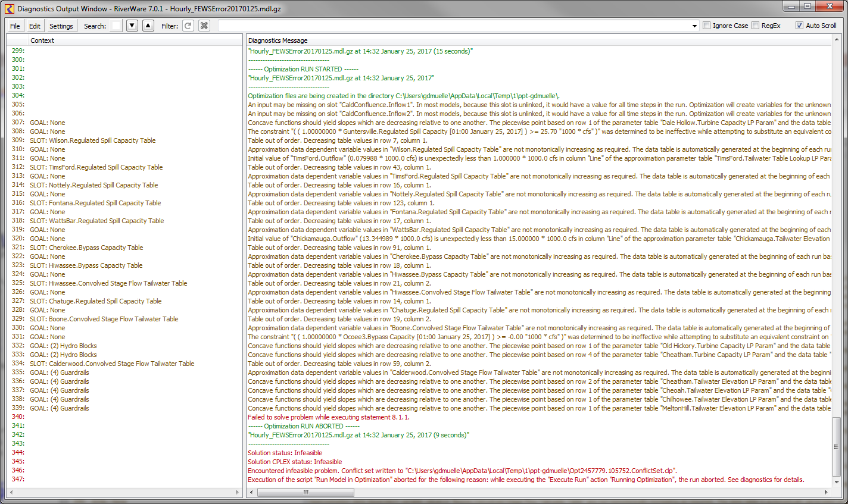Click the message pane horizontal scroll right arrow
Screen dimensions: 848x504
(826, 492)
